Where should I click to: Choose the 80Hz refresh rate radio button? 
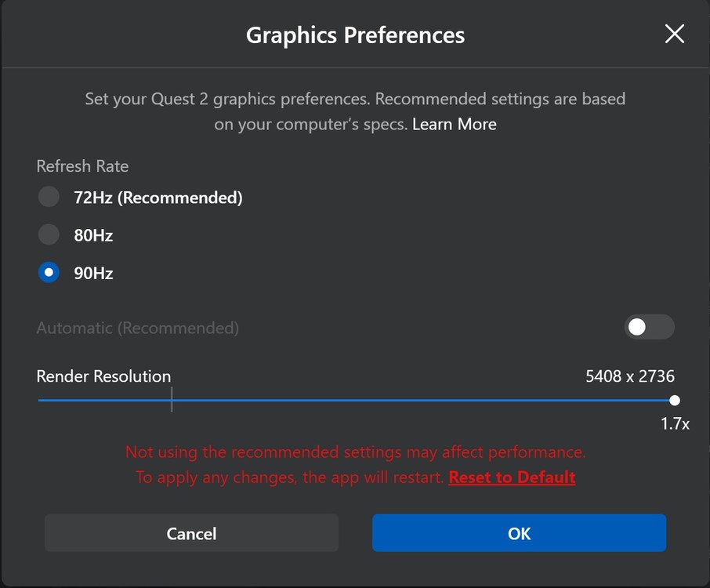[x=49, y=234]
